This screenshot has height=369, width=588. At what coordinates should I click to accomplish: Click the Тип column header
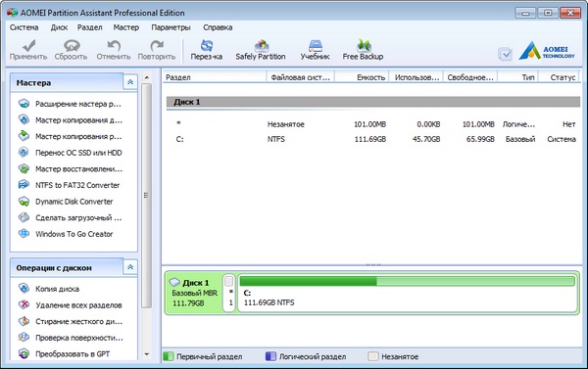518,77
